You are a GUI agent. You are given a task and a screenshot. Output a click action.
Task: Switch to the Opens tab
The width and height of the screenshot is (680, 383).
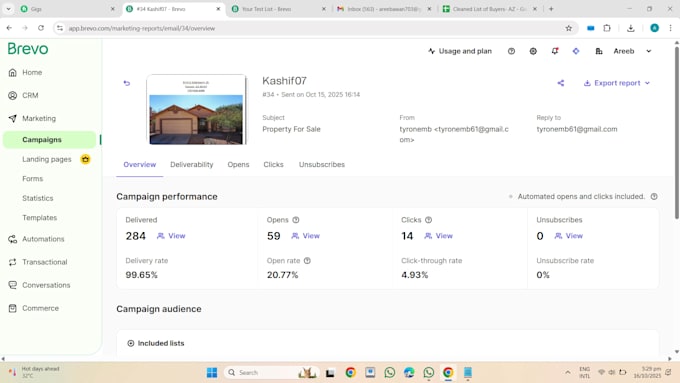[238, 164]
